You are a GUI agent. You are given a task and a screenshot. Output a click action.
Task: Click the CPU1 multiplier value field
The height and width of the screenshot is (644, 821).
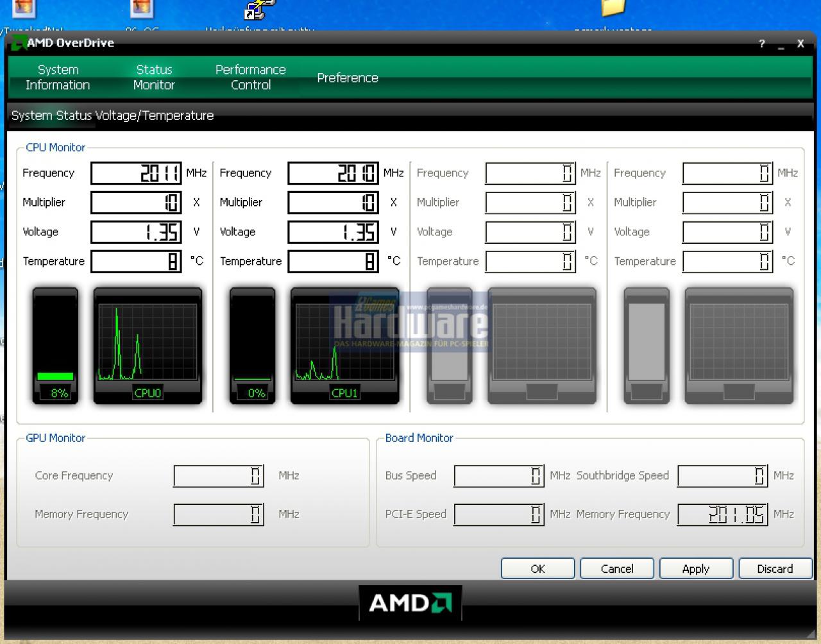pos(333,203)
